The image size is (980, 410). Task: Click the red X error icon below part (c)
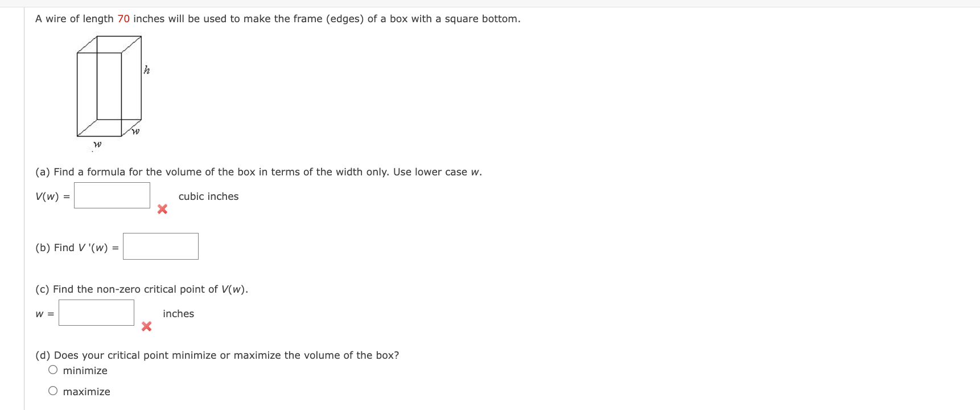(x=146, y=326)
